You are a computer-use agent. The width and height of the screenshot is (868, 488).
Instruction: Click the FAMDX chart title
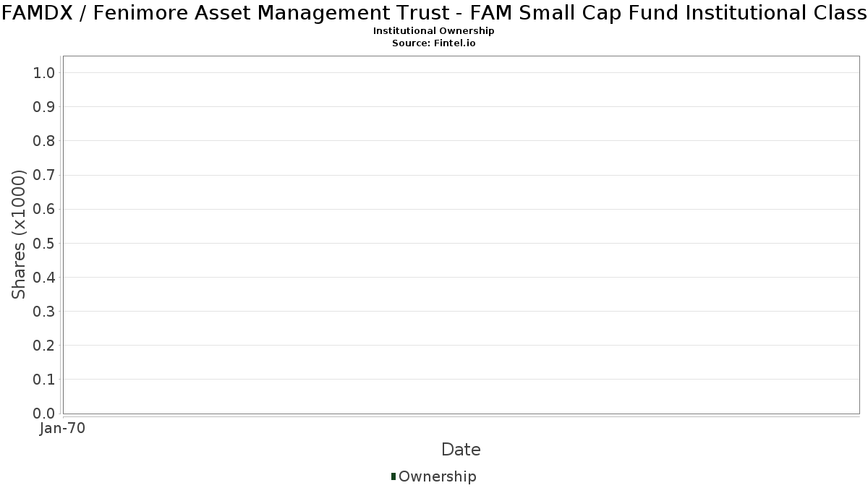coord(434,12)
